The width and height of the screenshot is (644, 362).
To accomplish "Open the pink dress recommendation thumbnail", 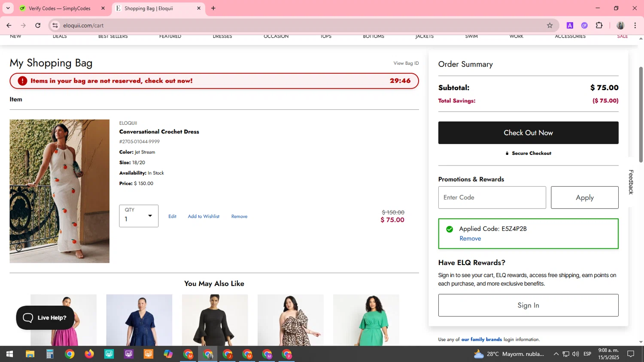I will pyautogui.click(x=64, y=320).
